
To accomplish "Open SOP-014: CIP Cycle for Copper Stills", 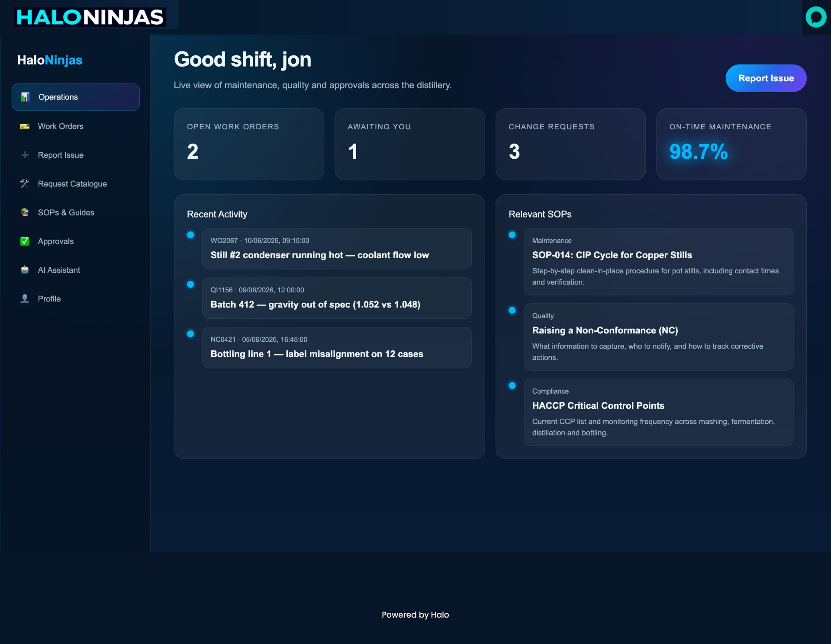I will tap(658, 262).
